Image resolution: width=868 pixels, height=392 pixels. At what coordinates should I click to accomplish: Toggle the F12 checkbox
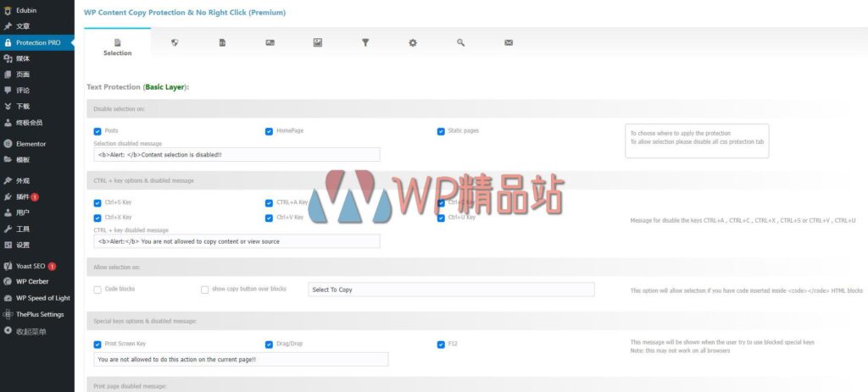pos(441,345)
